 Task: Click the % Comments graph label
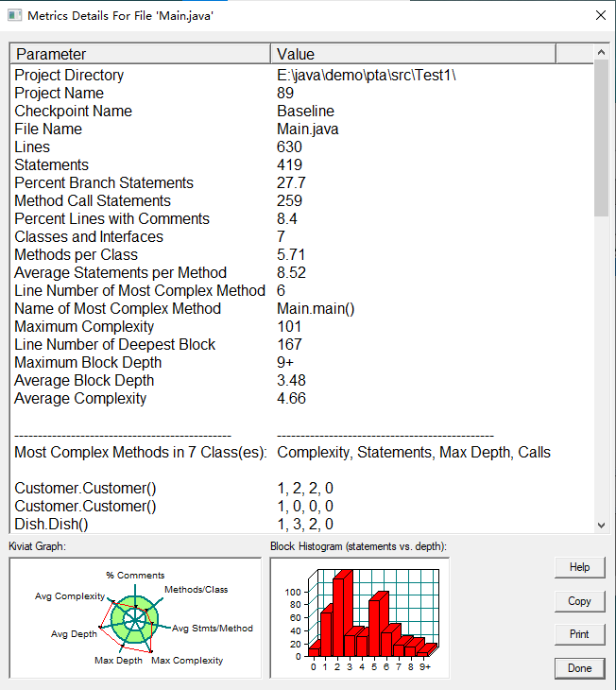[x=135, y=575]
